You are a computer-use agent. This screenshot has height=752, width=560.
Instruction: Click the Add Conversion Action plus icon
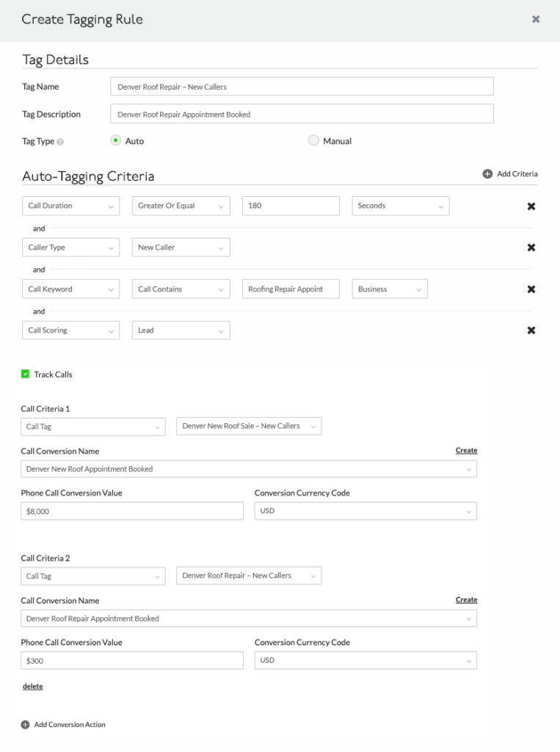[26, 725]
